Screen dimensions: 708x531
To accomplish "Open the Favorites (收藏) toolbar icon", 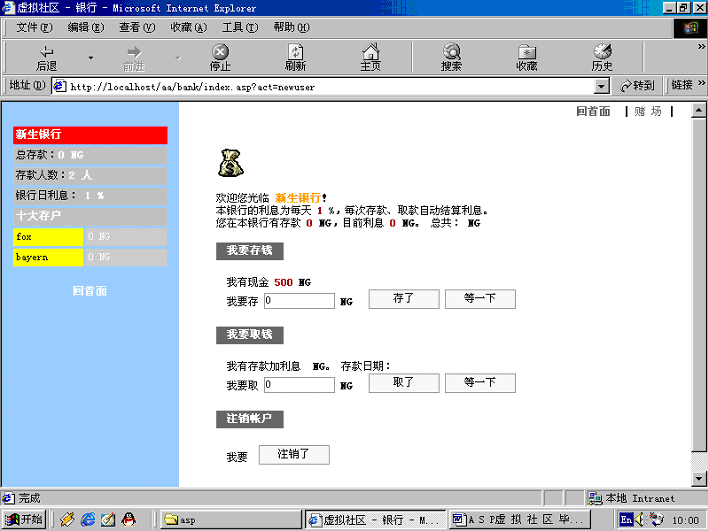I will pyautogui.click(x=526, y=57).
